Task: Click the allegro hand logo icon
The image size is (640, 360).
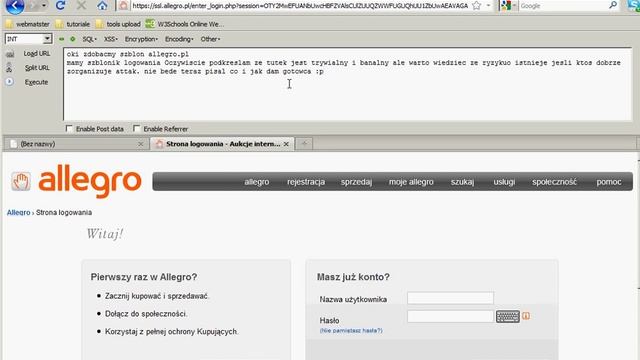Action: pos(21,181)
